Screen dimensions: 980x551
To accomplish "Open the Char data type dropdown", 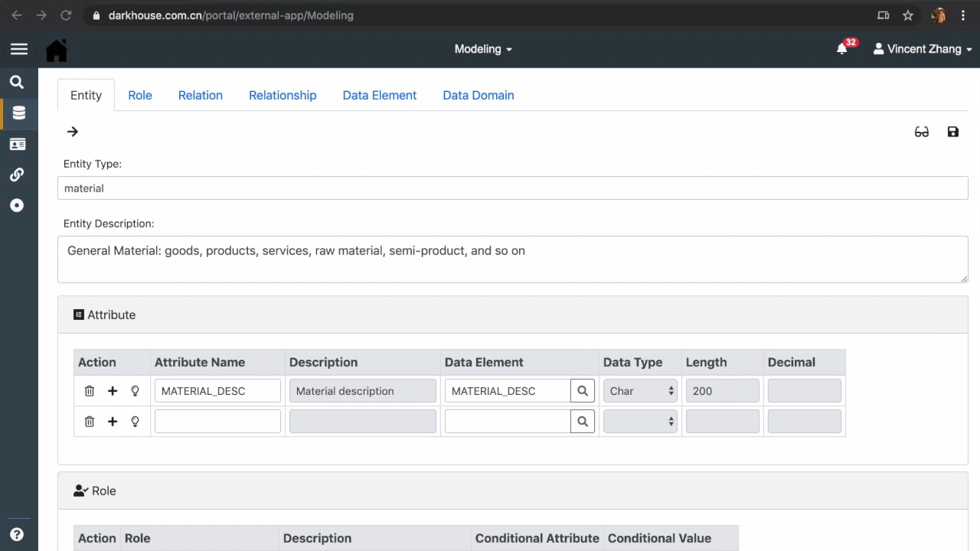I will point(641,391).
